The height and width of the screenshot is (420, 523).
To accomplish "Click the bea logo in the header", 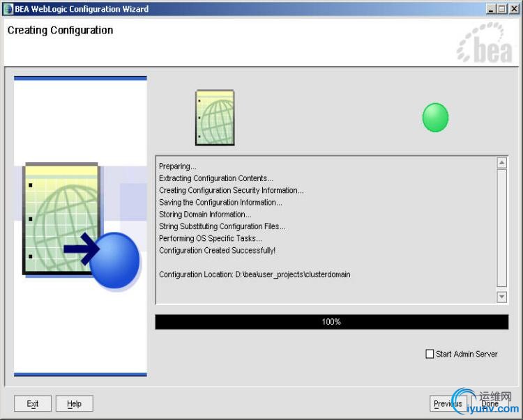I will tap(485, 42).
